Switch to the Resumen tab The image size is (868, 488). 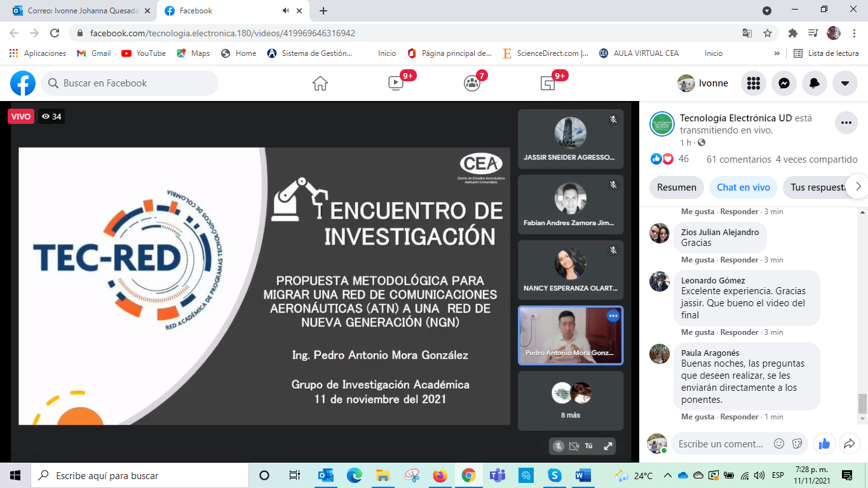[677, 187]
